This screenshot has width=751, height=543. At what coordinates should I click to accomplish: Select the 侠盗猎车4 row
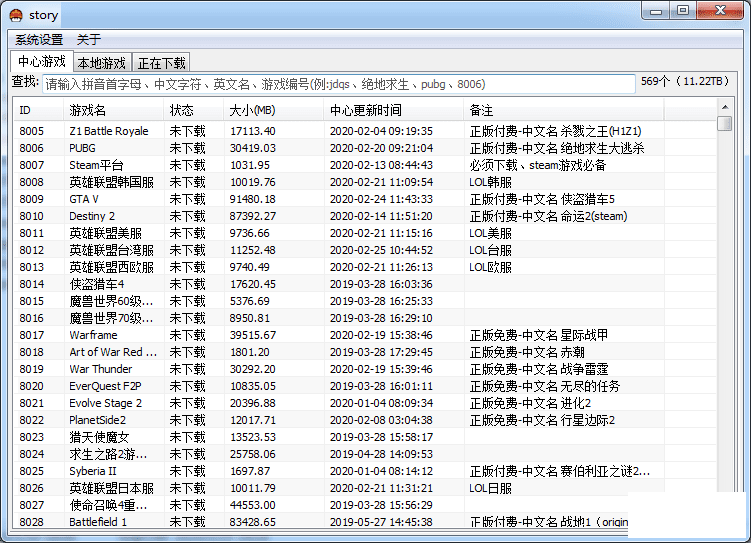pos(364,284)
